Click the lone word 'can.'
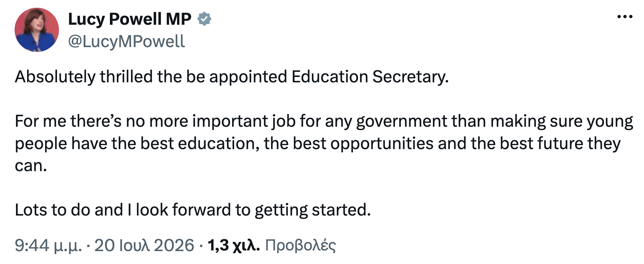644x264 pixels. [31, 166]
